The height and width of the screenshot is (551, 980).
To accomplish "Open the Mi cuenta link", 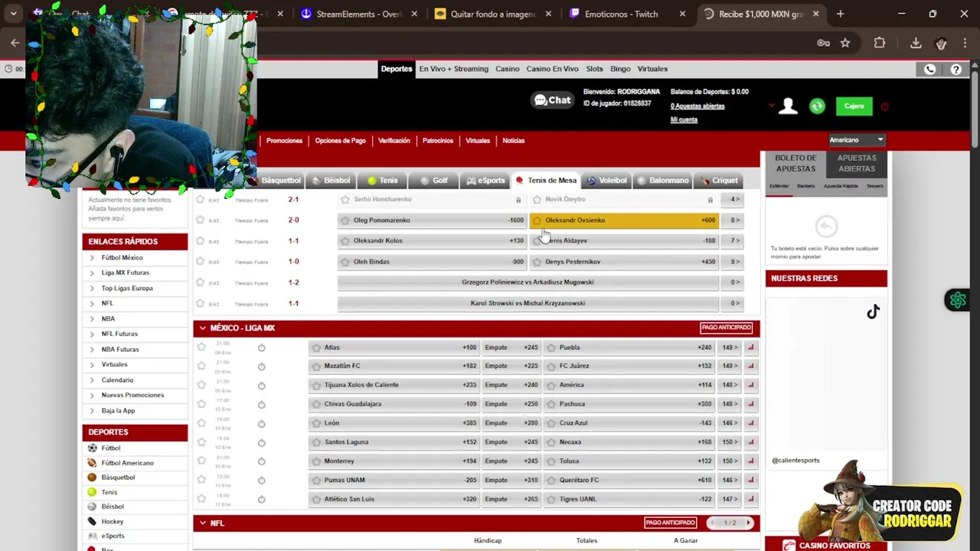I will click(684, 120).
